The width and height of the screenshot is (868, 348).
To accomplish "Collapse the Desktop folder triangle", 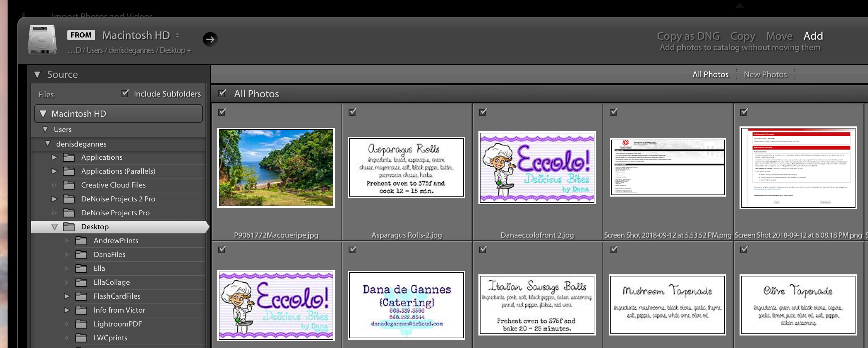I will coord(55,227).
